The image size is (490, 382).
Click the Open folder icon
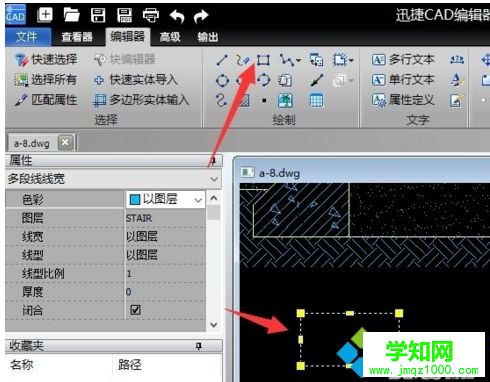tap(72, 15)
